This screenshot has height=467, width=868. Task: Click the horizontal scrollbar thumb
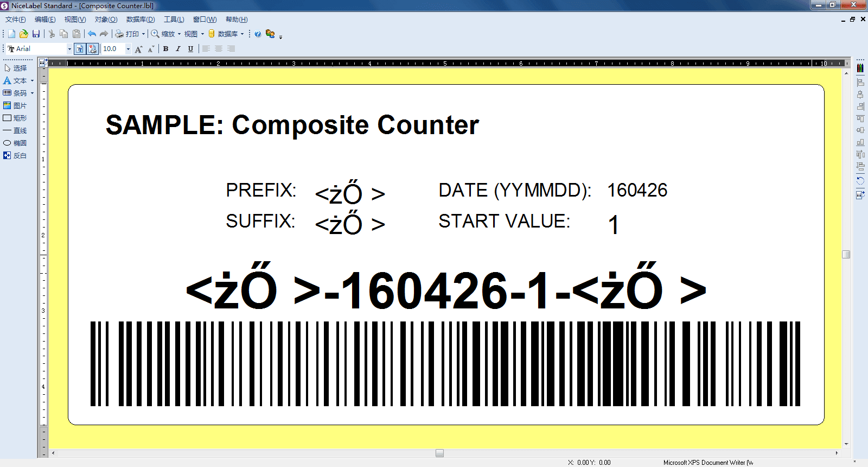click(439, 453)
